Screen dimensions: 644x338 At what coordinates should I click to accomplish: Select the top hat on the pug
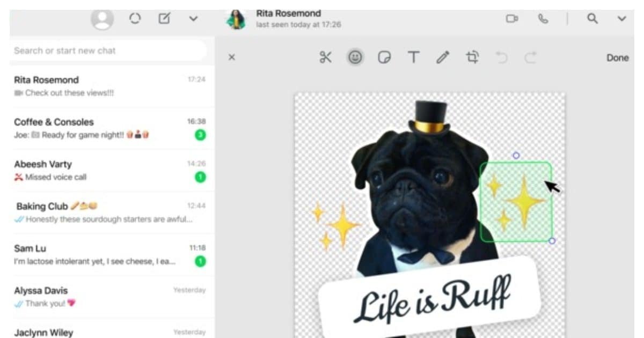(429, 117)
